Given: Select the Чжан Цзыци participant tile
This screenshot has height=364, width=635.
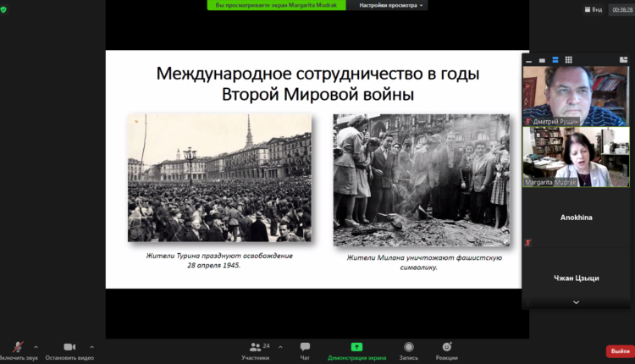Looking at the screenshot, I should pyautogui.click(x=576, y=279).
